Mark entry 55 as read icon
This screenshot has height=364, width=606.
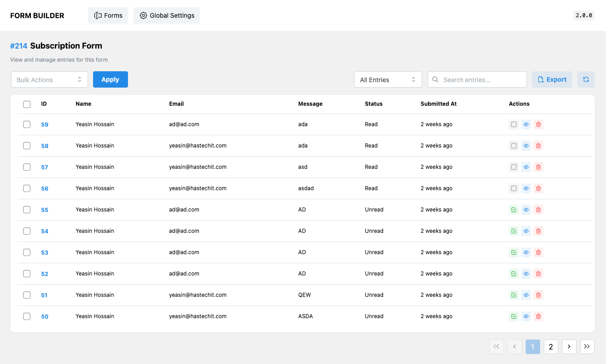[x=514, y=210]
